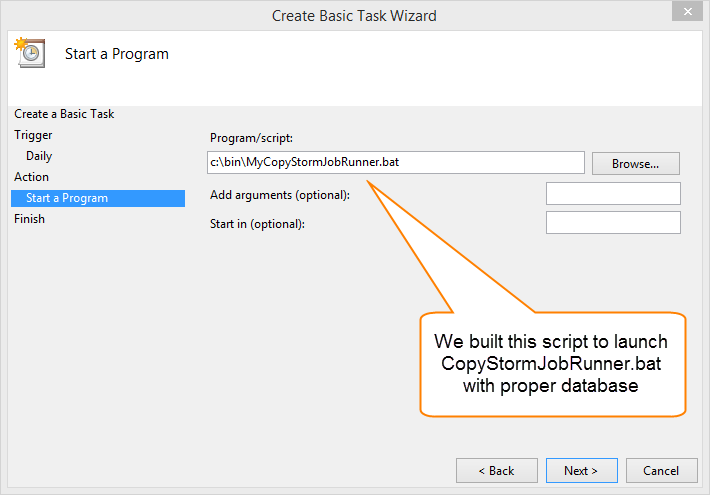Open the Browse... file picker

(635, 163)
